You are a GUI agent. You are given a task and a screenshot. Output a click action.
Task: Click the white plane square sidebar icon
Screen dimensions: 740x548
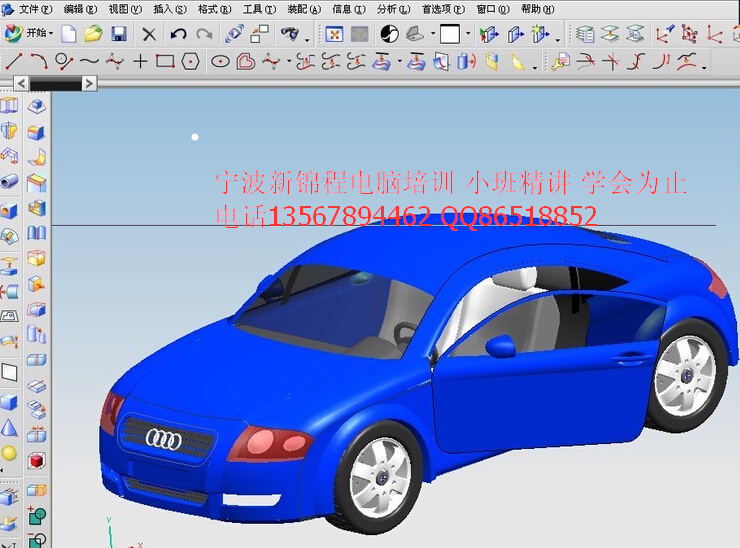click(9, 373)
